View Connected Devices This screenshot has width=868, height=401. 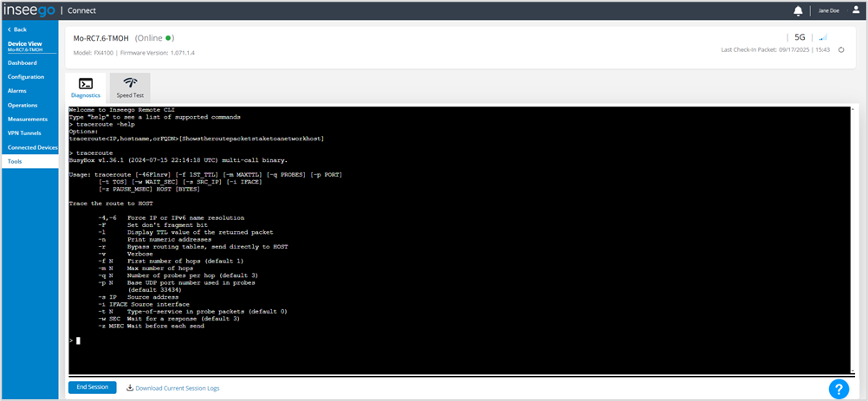click(32, 147)
